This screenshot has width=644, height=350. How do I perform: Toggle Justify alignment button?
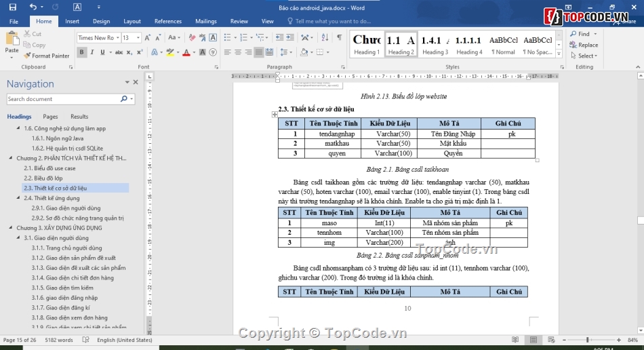click(259, 52)
